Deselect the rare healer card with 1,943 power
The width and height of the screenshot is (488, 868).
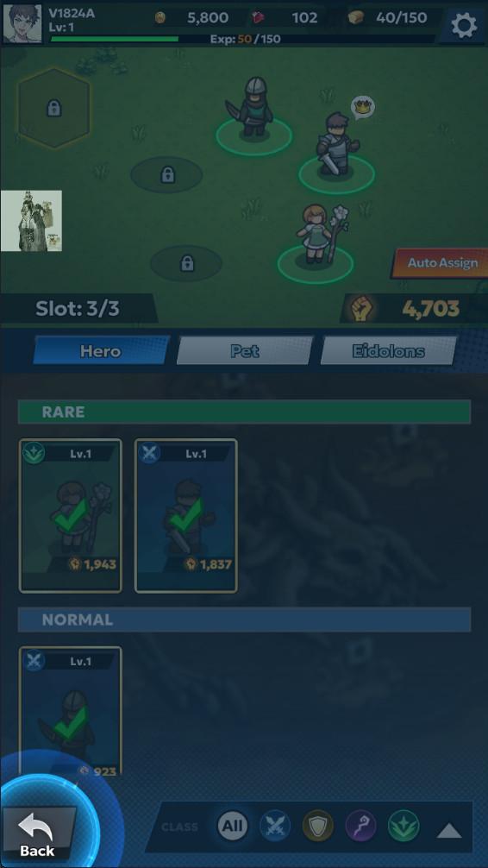[70, 516]
